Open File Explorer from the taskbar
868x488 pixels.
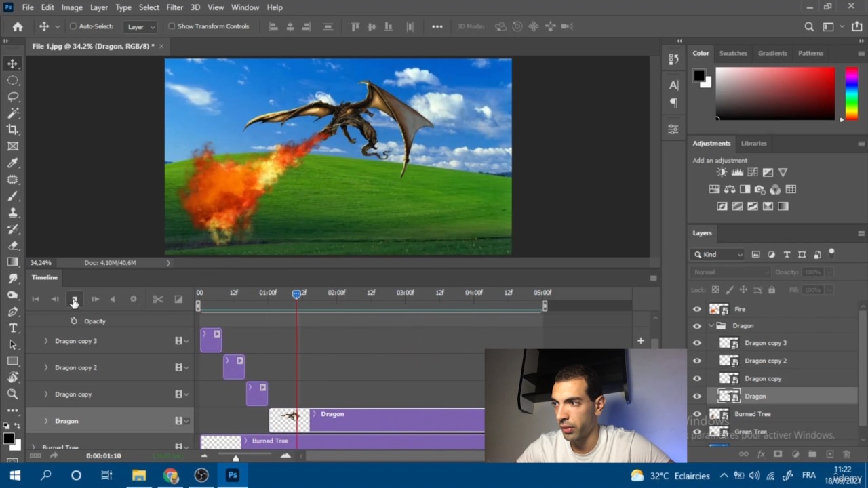(x=139, y=475)
